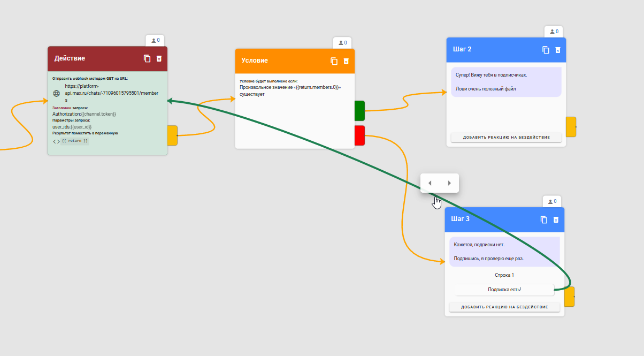This screenshot has width=644, height=356.
Task: Select the 'Подписка есть!' button in Шаг 3
Action: click(504, 290)
